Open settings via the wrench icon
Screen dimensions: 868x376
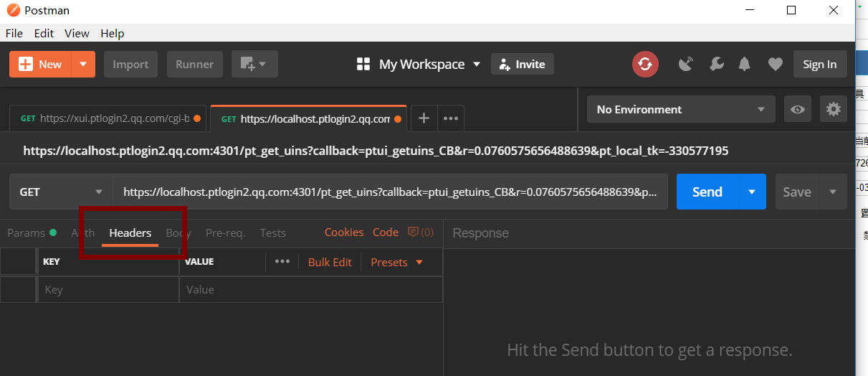click(x=716, y=65)
